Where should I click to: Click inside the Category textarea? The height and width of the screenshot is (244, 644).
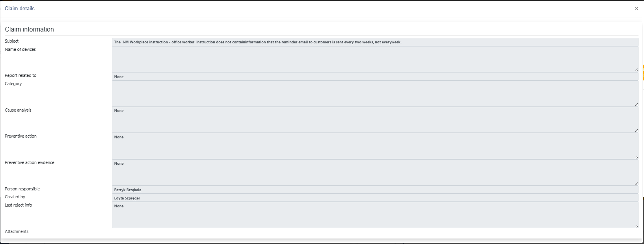(x=374, y=93)
